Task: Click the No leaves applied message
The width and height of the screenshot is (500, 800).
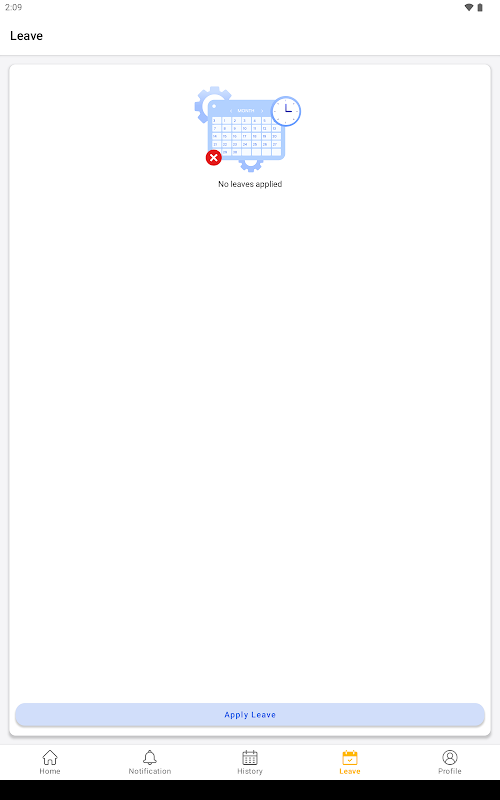Action: click(250, 184)
